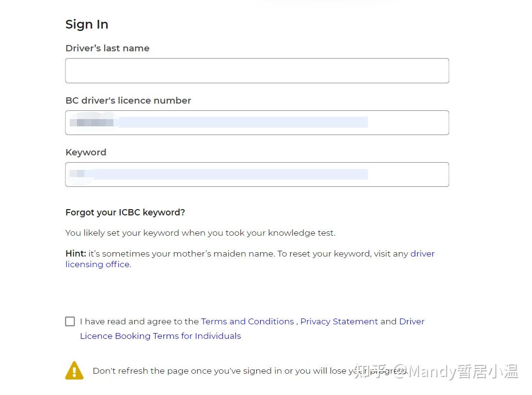Viewport: 532px width, 395px height.
Task: Click the bold "Hint:" text
Action: pos(76,254)
